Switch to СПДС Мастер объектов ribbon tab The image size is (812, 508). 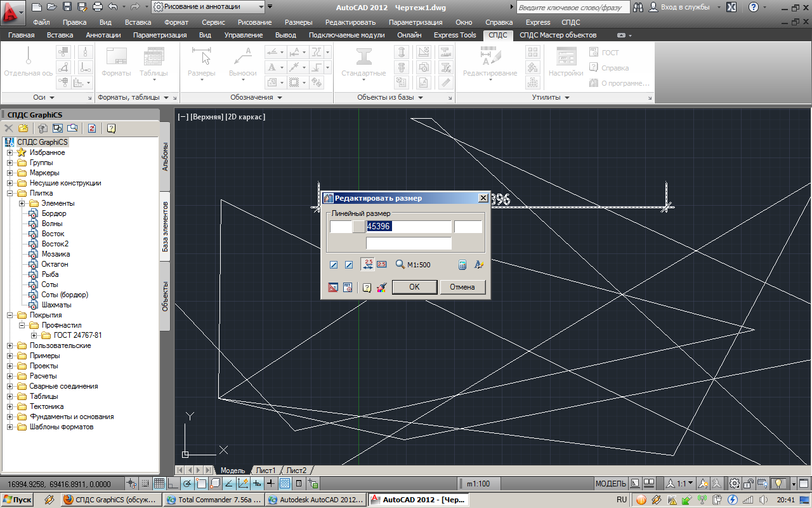tap(558, 35)
